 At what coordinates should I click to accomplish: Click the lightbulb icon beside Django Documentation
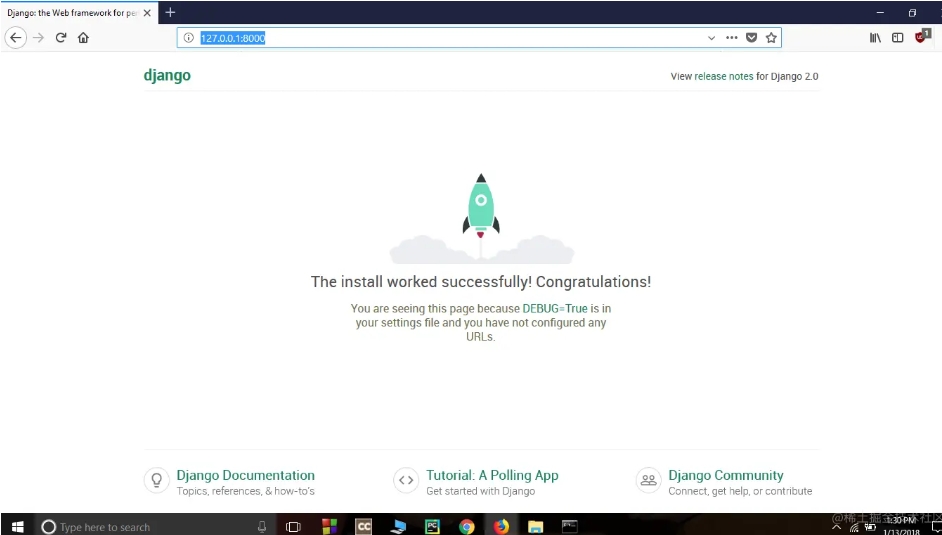(x=156, y=480)
